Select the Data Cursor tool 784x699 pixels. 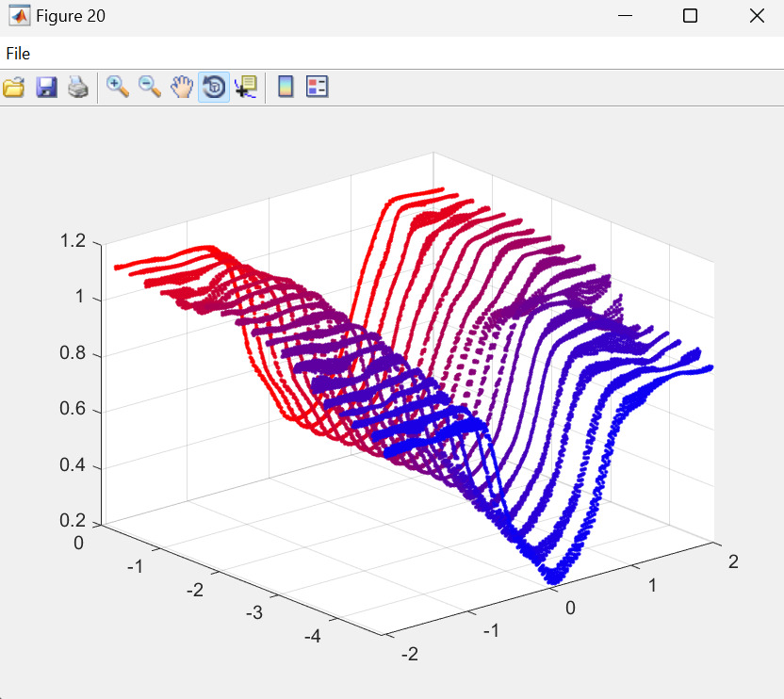246,88
